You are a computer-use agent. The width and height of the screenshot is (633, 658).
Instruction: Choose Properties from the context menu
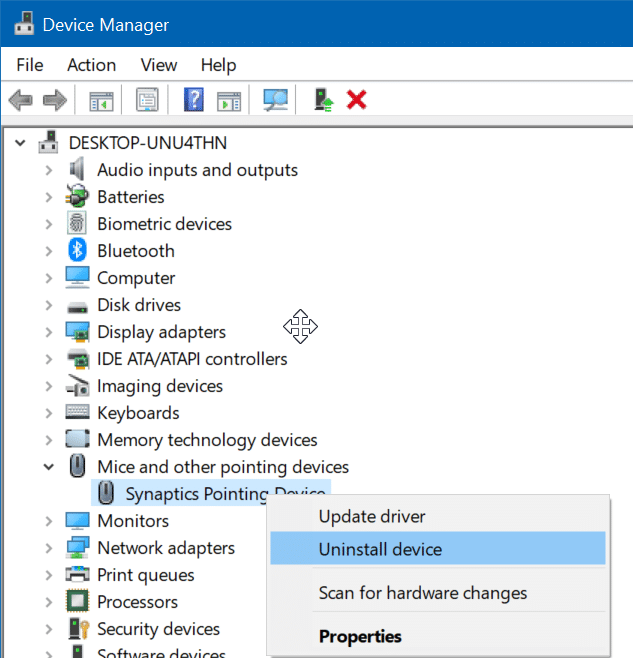pos(438,636)
